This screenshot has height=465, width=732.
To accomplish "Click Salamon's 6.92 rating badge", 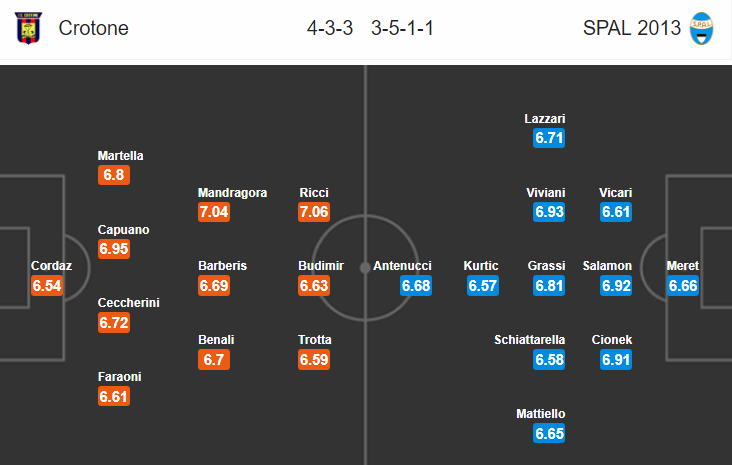I will (x=616, y=286).
